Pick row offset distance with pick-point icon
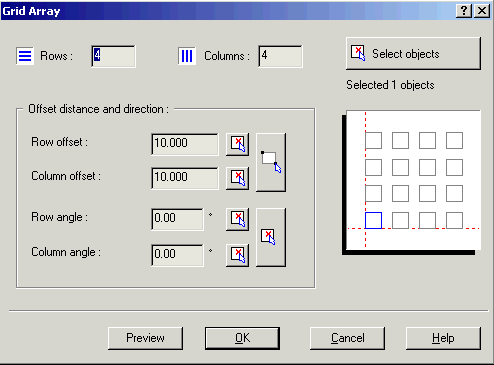This screenshot has width=494, height=365. (237, 144)
